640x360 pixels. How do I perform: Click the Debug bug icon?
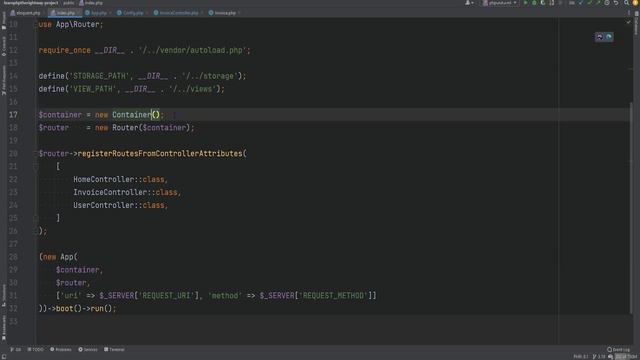tap(534, 3)
